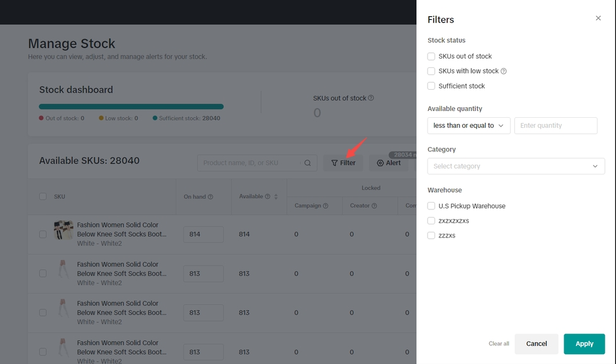Expand the Select category dropdown
Screen dimensions: 616x364
(x=516, y=166)
